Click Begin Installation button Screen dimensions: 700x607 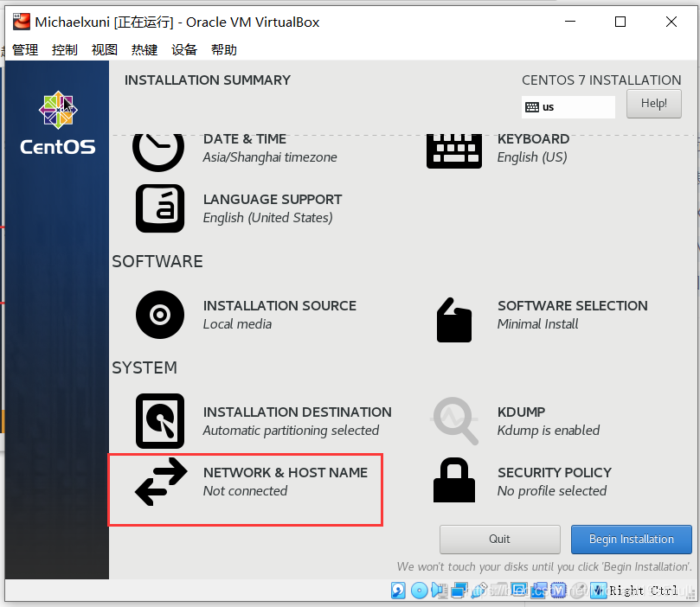click(632, 539)
